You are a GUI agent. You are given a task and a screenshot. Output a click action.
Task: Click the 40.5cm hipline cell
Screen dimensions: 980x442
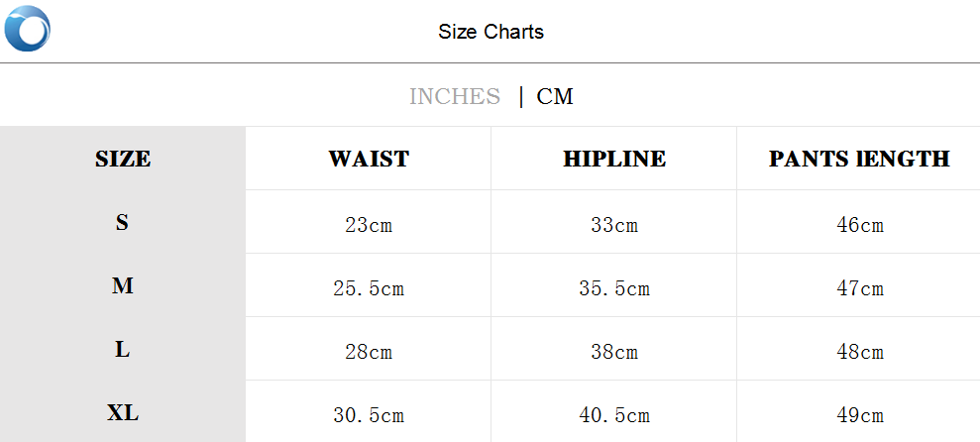coord(614,415)
